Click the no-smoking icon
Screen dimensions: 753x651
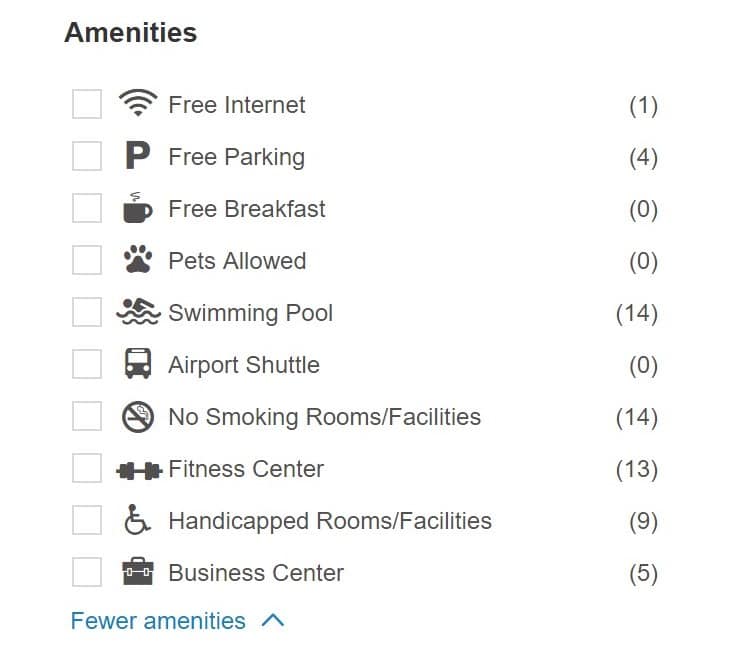pyautogui.click(x=138, y=416)
